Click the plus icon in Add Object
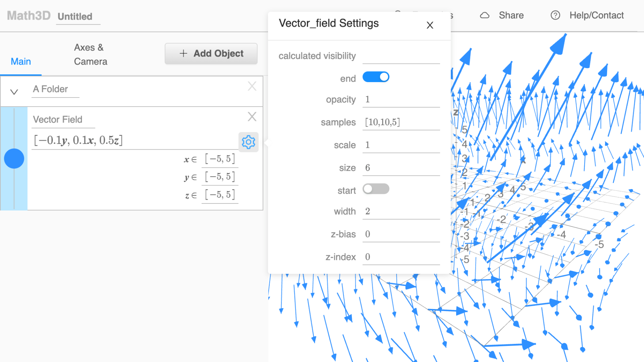 [183, 53]
